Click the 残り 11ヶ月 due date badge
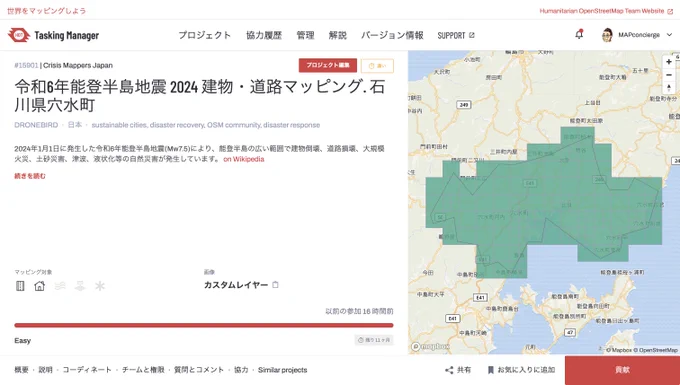This screenshot has width=680, height=385. coord(374,340)
